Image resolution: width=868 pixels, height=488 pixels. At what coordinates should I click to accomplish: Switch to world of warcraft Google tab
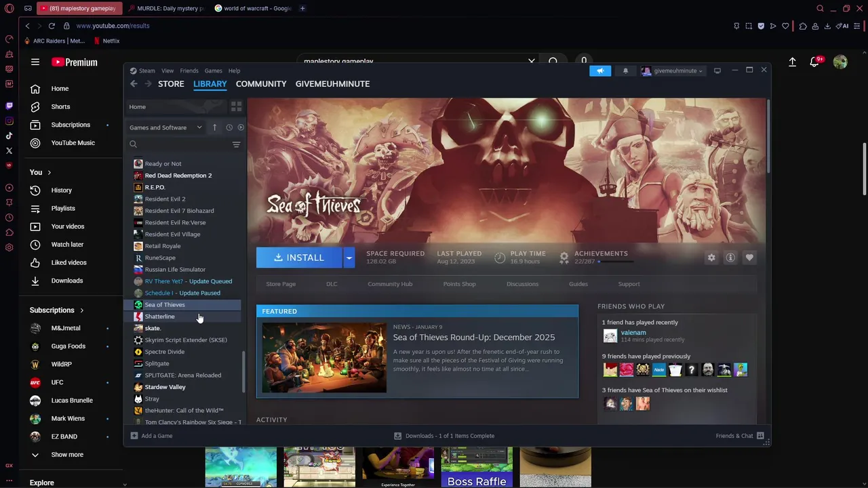253,9
